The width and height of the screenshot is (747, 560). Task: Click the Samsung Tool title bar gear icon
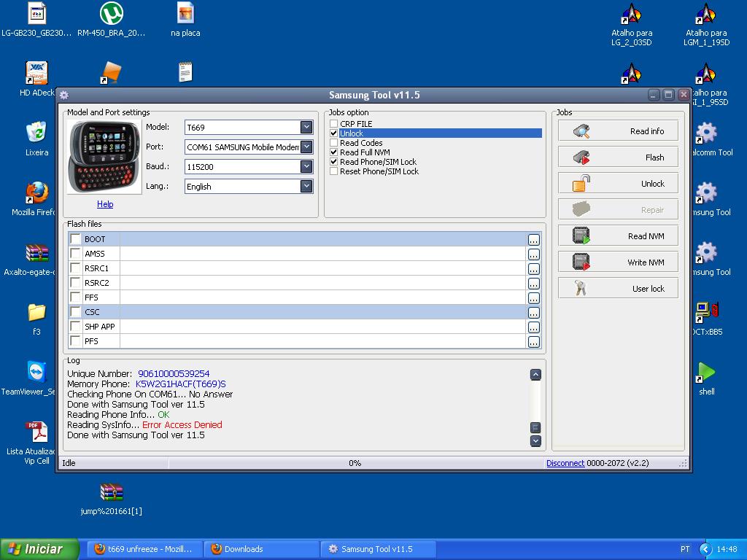point(64,96)
